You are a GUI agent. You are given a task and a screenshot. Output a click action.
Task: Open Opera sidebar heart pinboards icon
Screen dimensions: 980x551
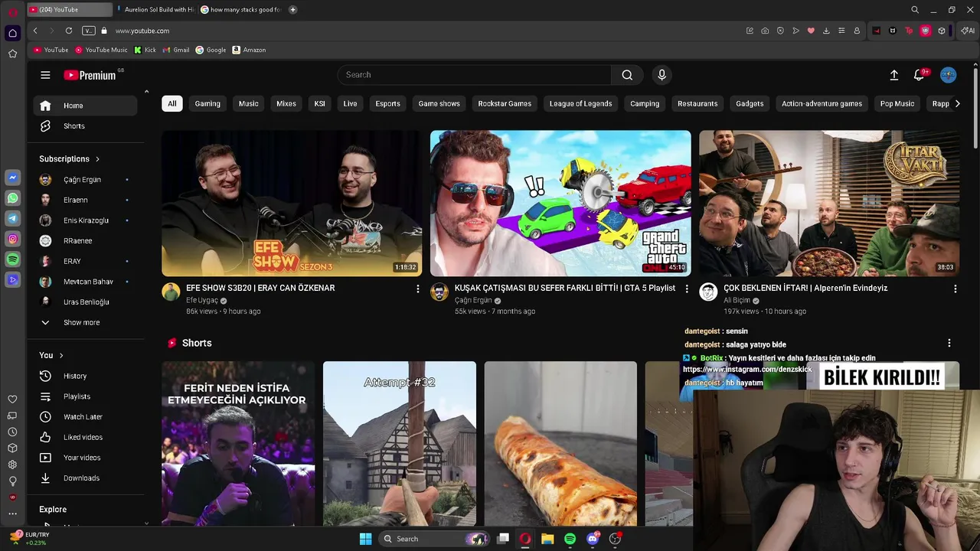[x=12, y=399]
